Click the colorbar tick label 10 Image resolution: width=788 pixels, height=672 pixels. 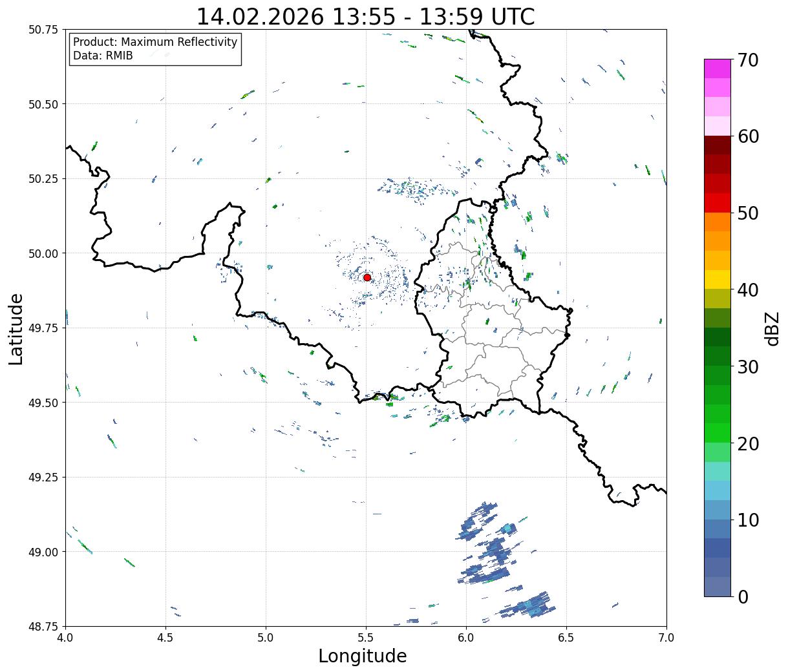747,520
